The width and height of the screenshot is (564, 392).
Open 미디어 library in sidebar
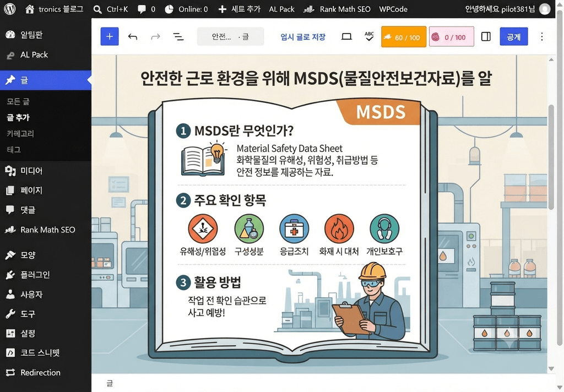tap(46, 171)
